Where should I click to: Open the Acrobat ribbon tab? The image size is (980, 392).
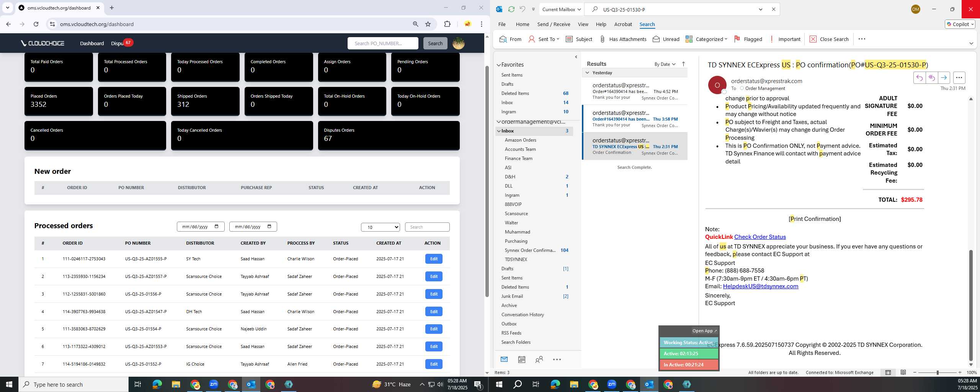623,24
